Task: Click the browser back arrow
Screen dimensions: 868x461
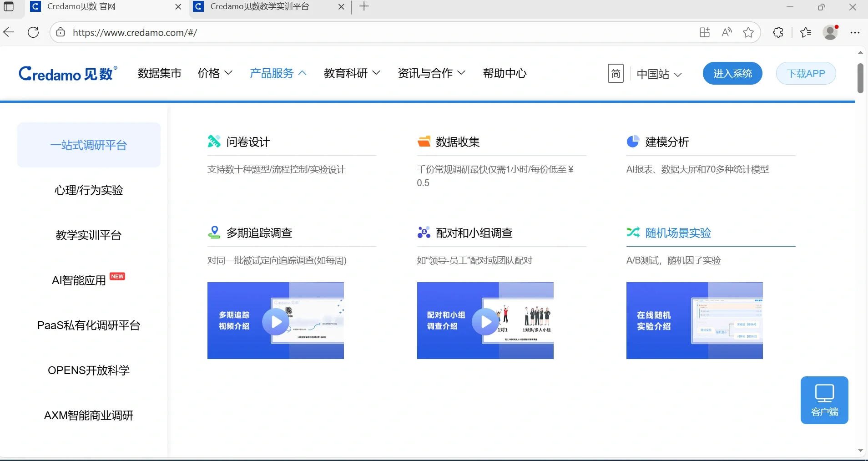Action: [9, 32]
